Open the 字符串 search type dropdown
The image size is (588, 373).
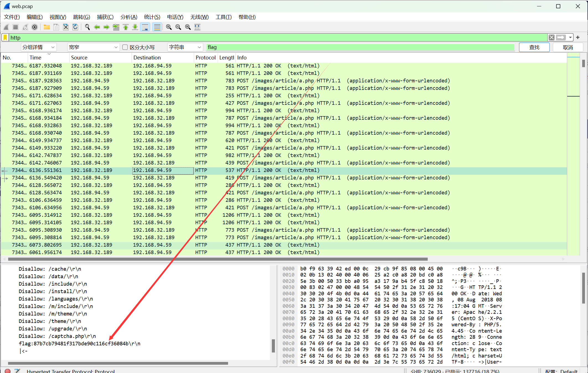coord(185,47)
